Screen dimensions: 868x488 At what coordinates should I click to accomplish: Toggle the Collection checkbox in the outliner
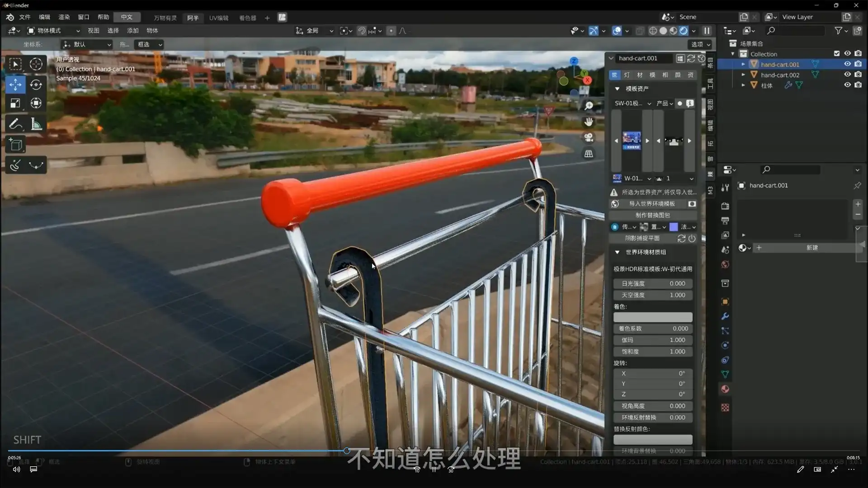[837, 53]
